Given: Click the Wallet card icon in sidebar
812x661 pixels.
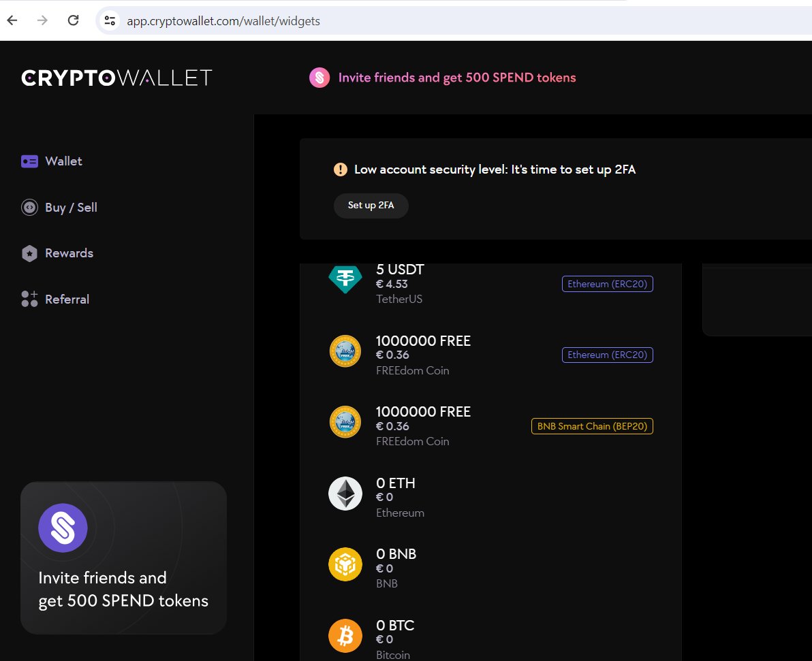Looking at the screenshot, I should click(29, 161).
